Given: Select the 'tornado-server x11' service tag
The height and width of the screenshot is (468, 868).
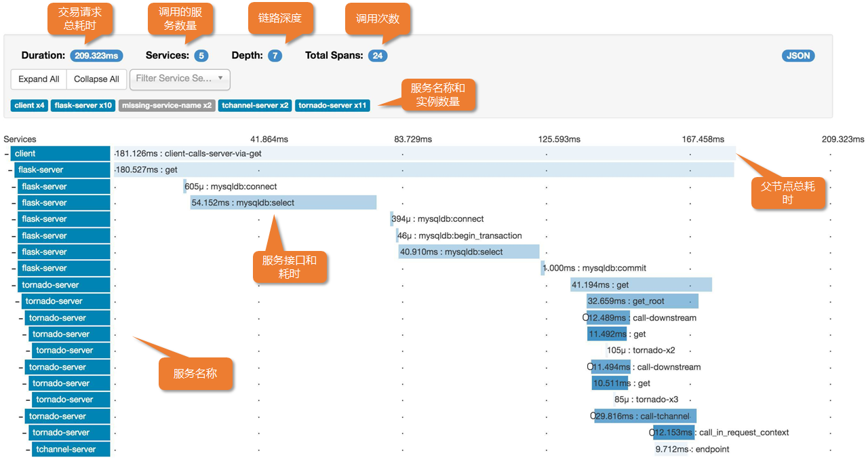Looking at the screenshot, I should point(332,106).
